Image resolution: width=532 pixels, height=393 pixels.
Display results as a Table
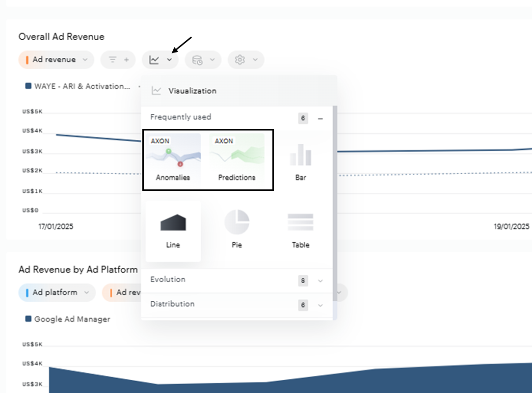click(x=300, y=226)
